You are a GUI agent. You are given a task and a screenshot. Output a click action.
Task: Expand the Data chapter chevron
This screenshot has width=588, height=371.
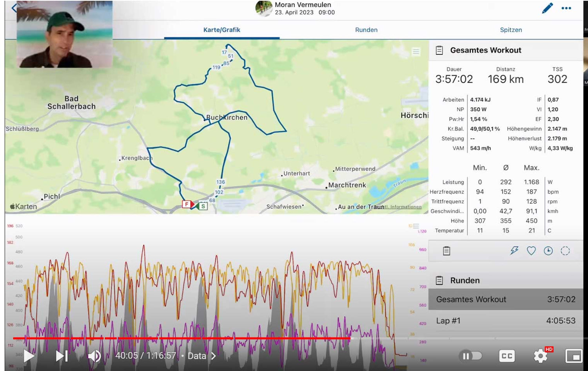(x=214, y=356)
